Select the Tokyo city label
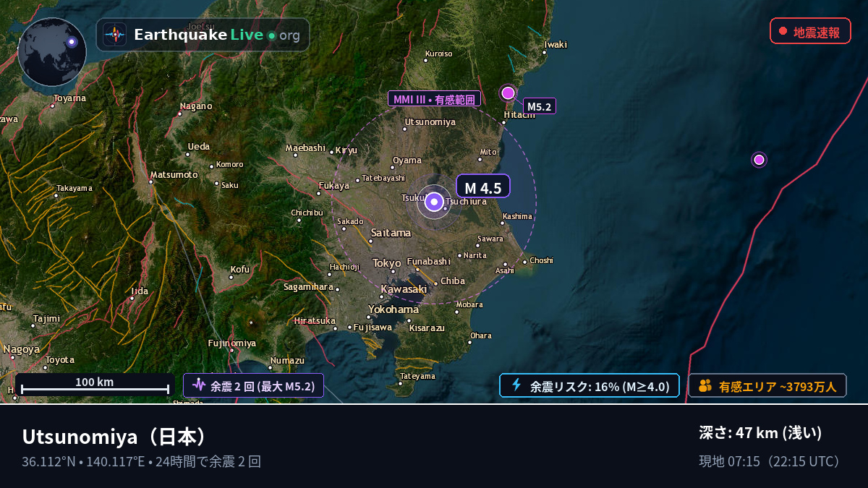The height and width of the screenshot is (488, 868). pyautogui.click(x=387, y=263)
